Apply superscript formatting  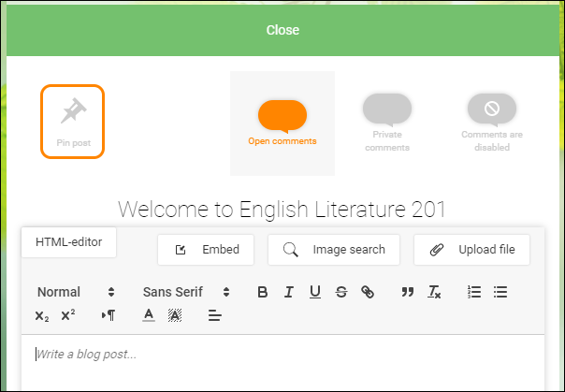(x=68, y=316)
